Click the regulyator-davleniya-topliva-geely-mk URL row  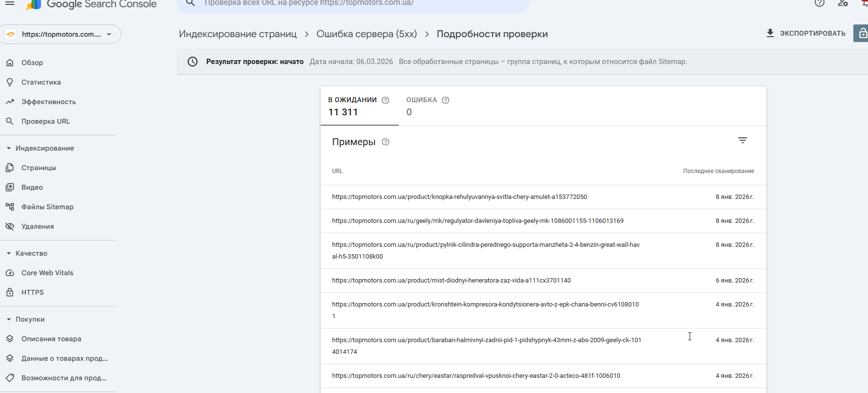(543, 221)
